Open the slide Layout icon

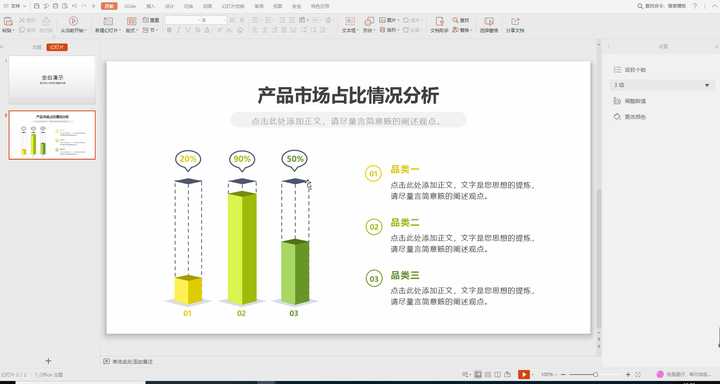(131, 21)
